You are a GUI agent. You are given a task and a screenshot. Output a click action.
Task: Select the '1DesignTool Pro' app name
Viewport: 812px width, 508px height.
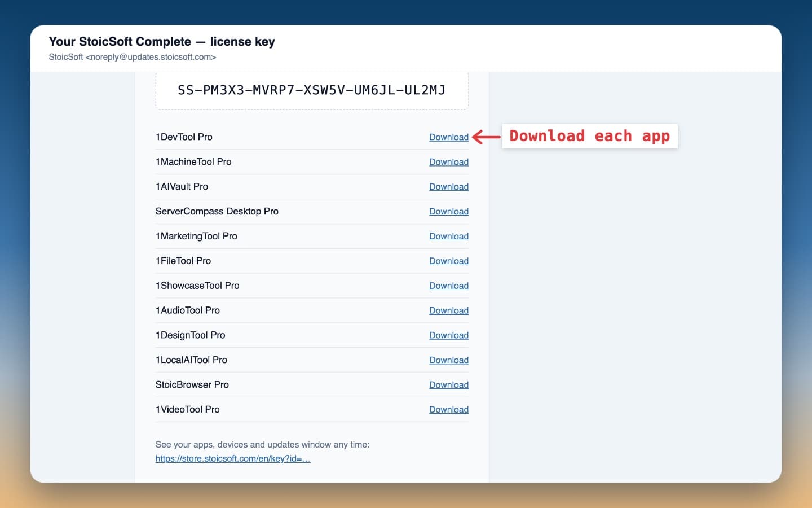tap(190, 336)
